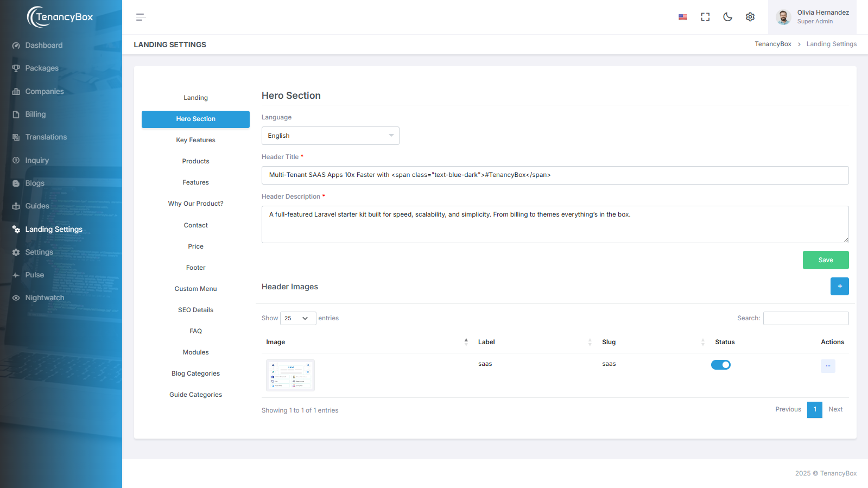
Task: Open Nightwatch in the sidebar
Action: [45, 298]
